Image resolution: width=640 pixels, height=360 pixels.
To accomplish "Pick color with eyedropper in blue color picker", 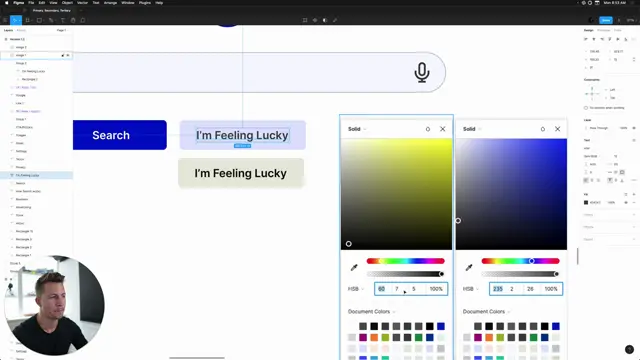I will click(x=469, y=268).
